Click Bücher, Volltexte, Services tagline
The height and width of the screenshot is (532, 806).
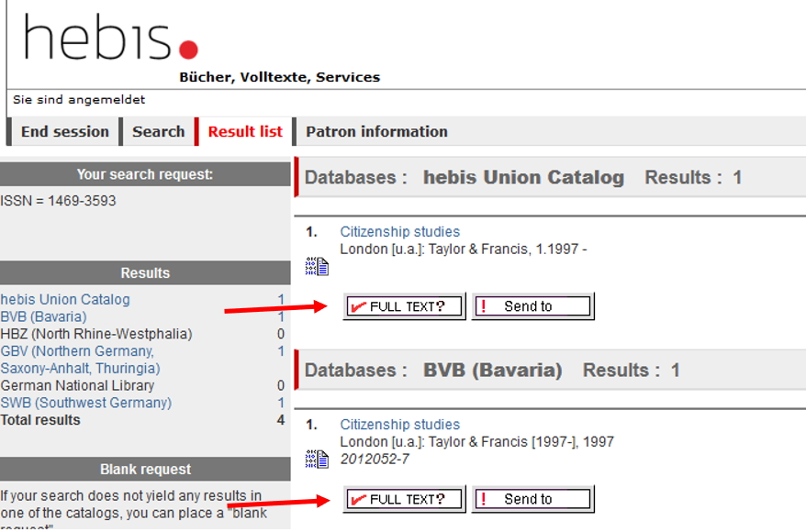(280, 77)
